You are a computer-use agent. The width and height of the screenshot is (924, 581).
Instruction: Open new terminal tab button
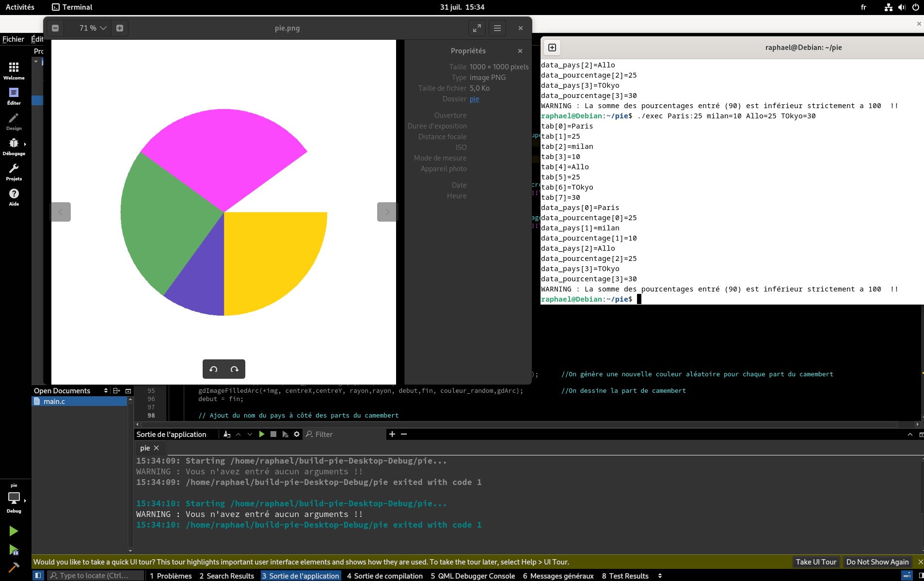552,47
